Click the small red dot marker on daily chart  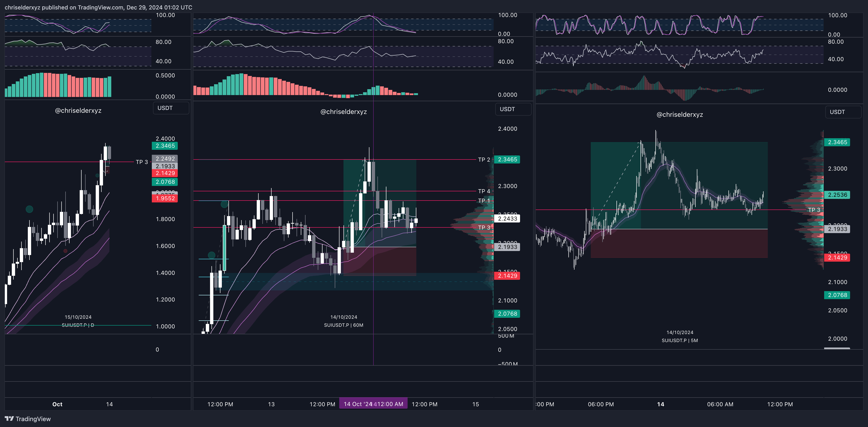pos(65,251)
